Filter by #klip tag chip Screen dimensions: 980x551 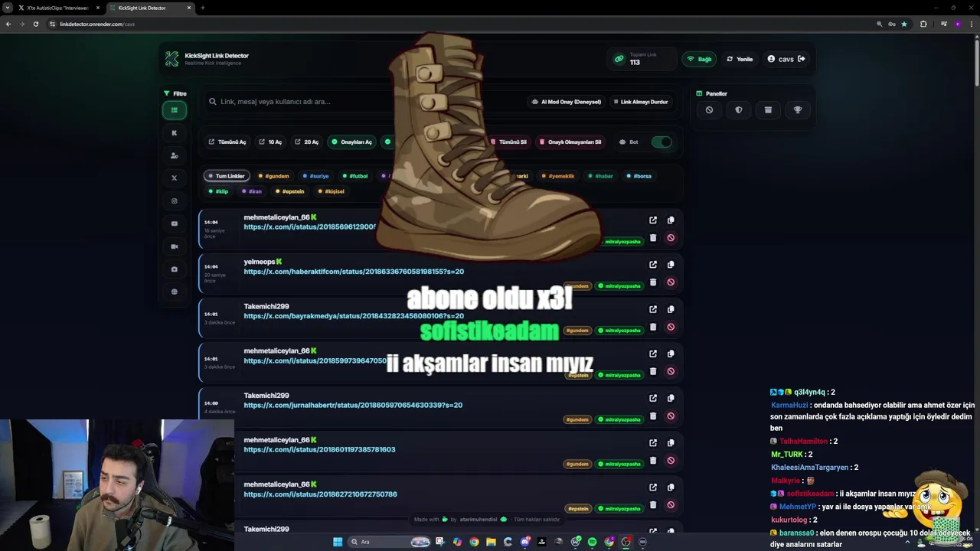tap(218, 191)
